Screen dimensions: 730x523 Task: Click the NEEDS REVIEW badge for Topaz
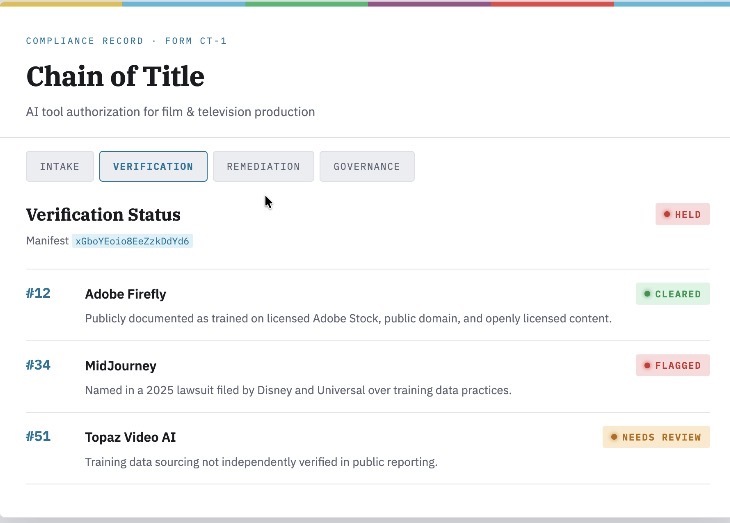tap(656, 437)
